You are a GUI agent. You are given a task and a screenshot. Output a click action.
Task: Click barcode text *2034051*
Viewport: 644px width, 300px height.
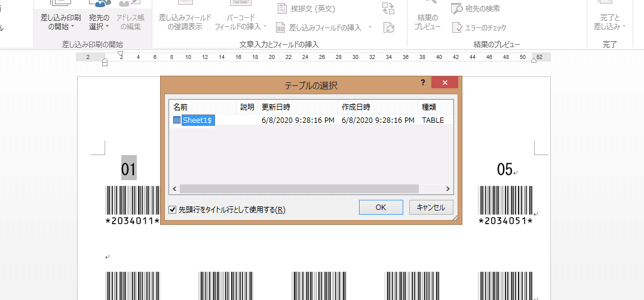(x=506, y=221)
